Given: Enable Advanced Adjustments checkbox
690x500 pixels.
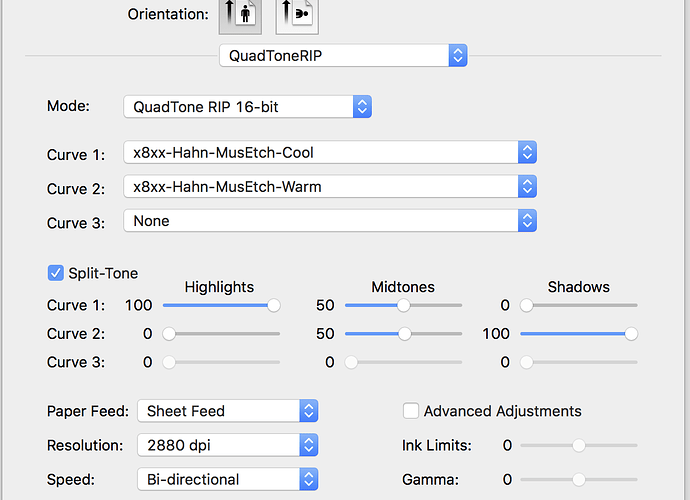Looking at the screenshot, I should tap(411, 411).
